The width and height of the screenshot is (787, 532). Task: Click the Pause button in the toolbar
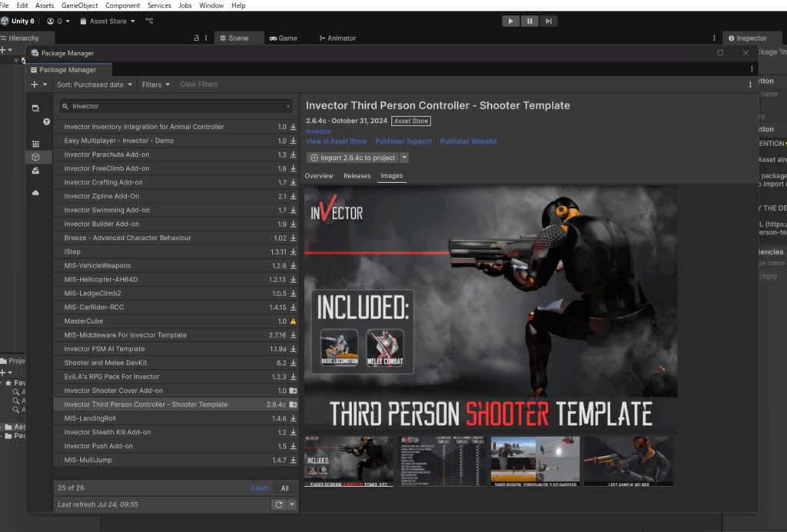point(530,21)
